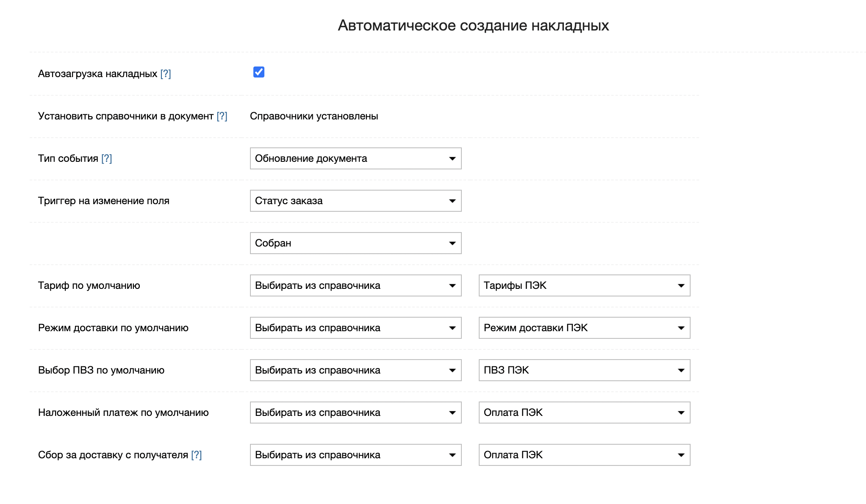Viewport: 866px width, 504px height.
Task: Expand Оплата ПЭК dropdown for Наложенный платеж
Action: (584, 413)
